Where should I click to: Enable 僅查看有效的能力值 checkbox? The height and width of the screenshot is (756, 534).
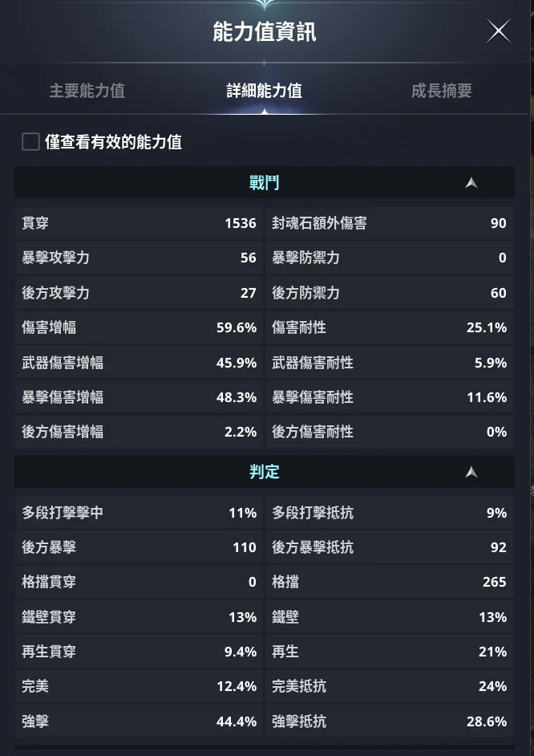[31, 142]
